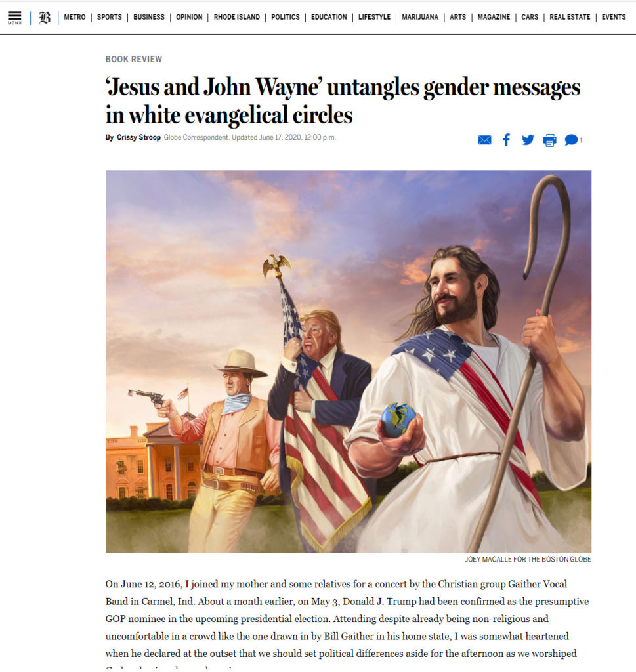Print the article using printer icon
The image size is (636, 672).
point(549,140)
